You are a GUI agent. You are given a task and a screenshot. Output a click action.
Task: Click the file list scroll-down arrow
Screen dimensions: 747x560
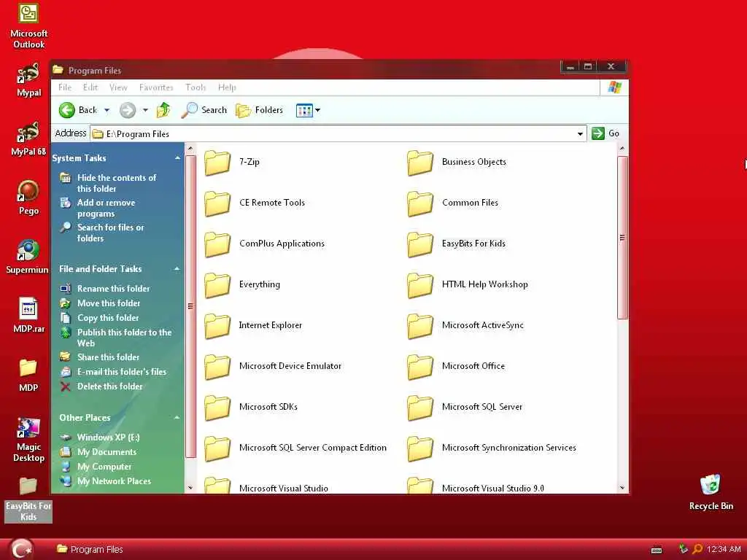pos(622,488)
